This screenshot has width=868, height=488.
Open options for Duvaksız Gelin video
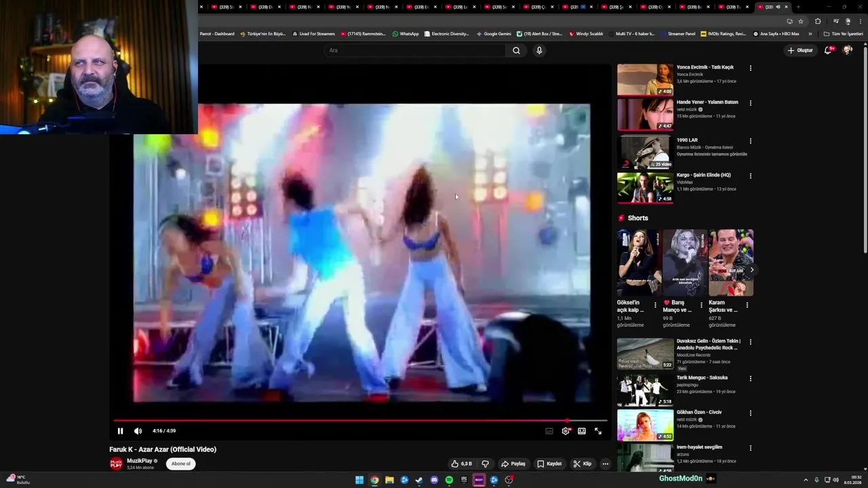[750, 342]
